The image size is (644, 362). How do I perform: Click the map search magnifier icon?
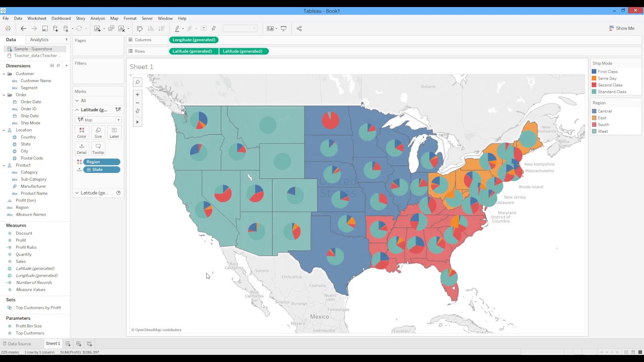point(137,82)
